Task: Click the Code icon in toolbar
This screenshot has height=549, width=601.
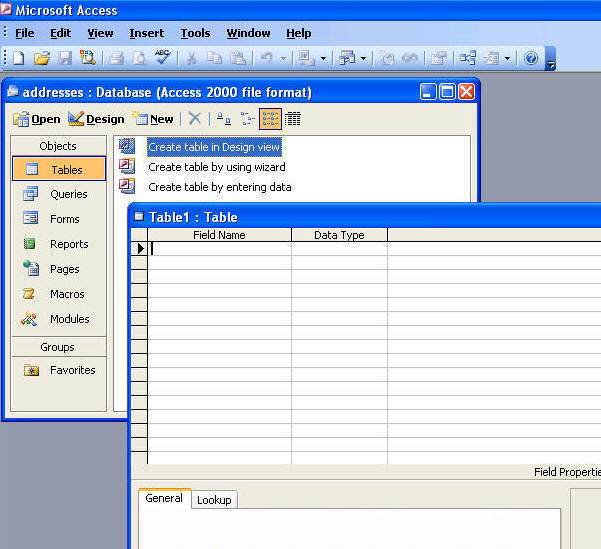Action: [386, 58]
